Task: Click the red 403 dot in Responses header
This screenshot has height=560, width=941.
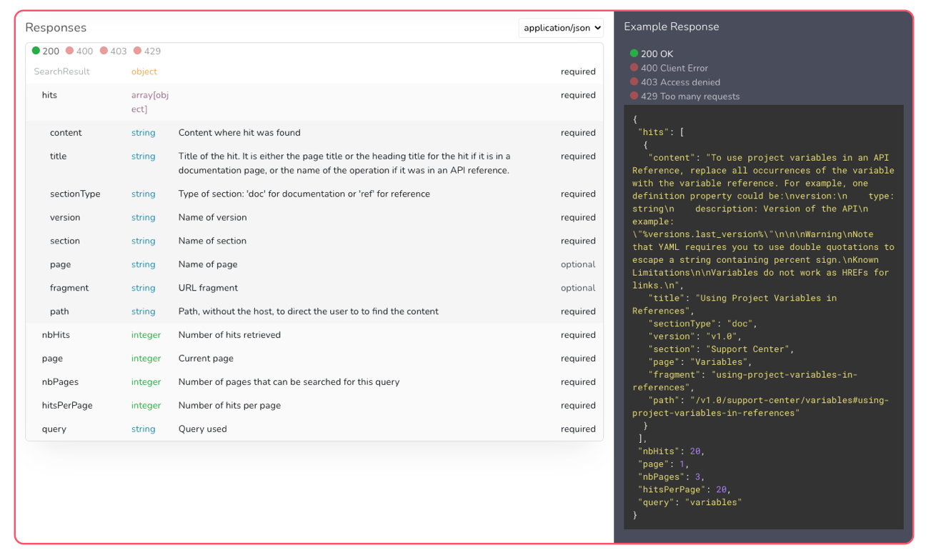Action: point(103,51)
